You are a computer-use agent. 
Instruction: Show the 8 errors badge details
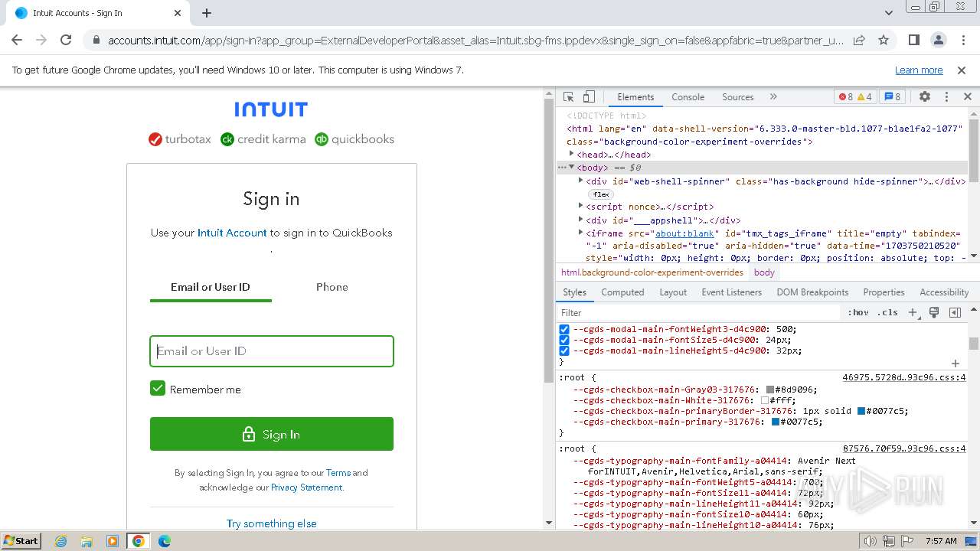845,97
